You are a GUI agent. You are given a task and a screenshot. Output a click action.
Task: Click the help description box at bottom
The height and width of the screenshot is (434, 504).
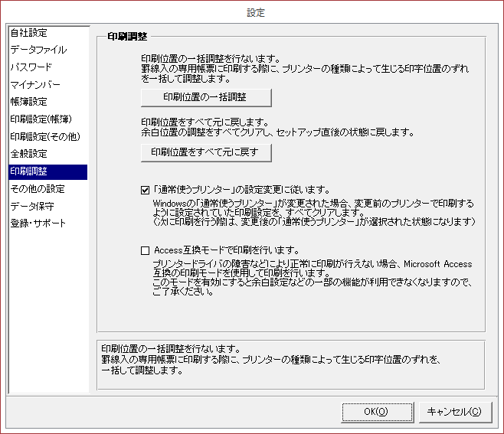coord(291,365)
